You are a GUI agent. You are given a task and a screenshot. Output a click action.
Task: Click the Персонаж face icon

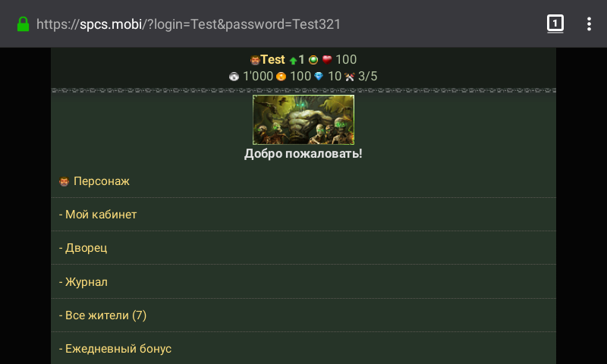point(64,181)
